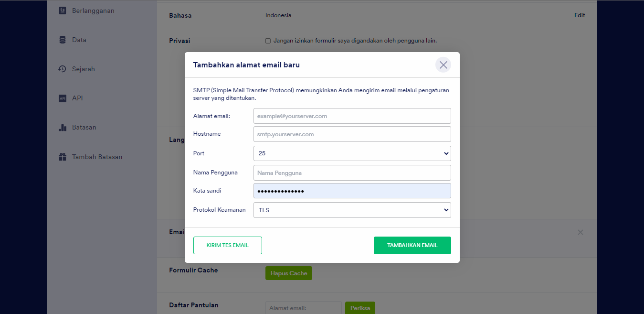This screenshot has height=314, width=644.
Task: Click the Edit link for Bahasa
Action: 579,15
